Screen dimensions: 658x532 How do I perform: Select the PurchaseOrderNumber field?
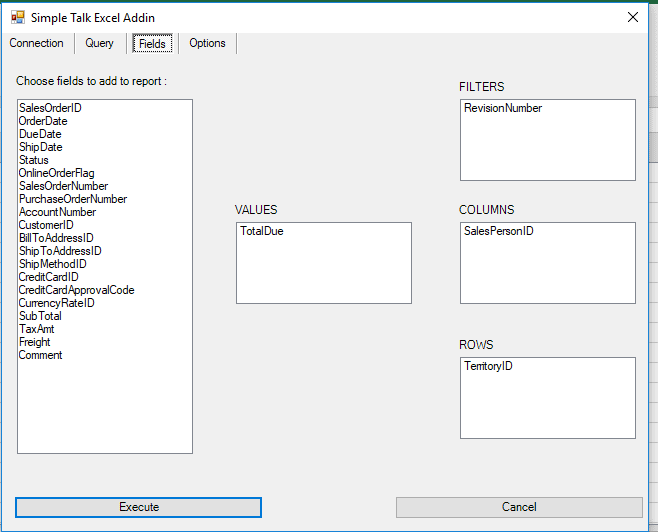(x=73, y=199)
